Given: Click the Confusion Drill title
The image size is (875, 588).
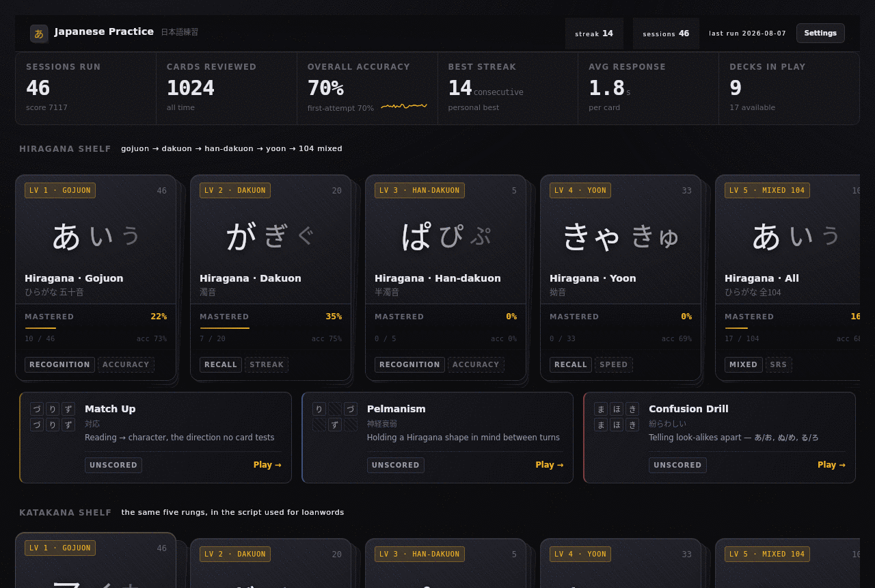Looking at the screenshot, I should tap(688, 409).
